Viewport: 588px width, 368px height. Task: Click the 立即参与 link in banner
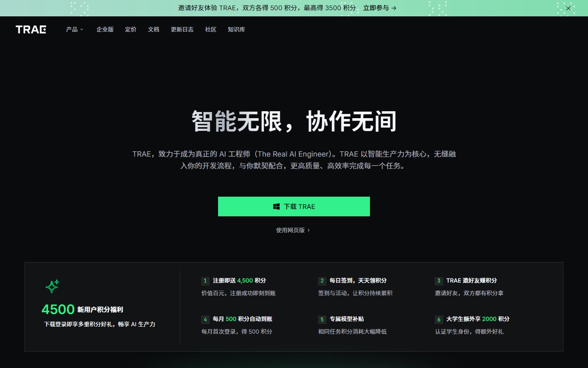pyautogui.click(x=380, y=8)
